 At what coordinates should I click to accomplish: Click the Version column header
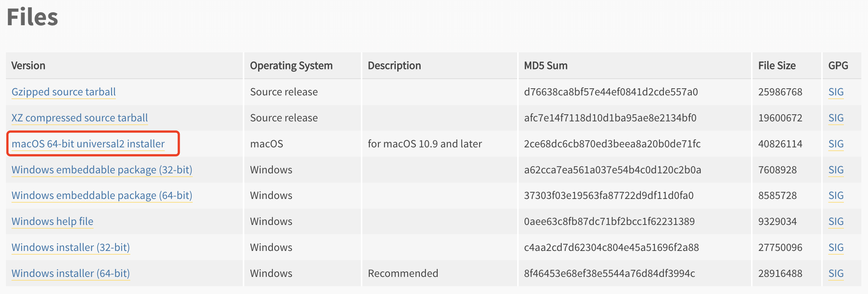coord(28,66)
